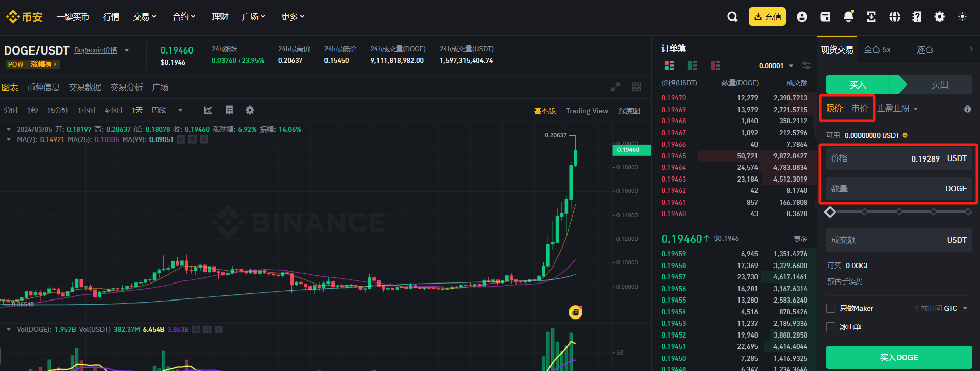This screenshot has height=371, width=980.
Task: Click the Binance 币安 logo
Action: point(24,17)
